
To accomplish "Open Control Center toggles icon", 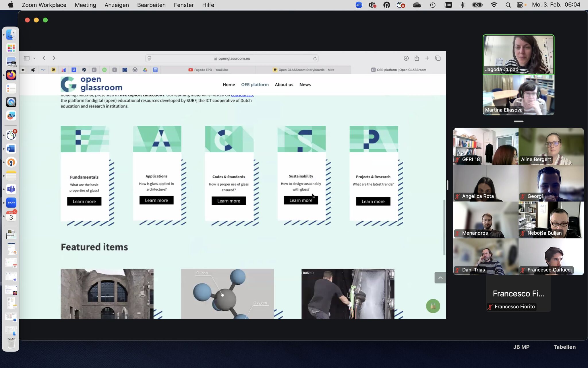I will [x=520, y=5].
